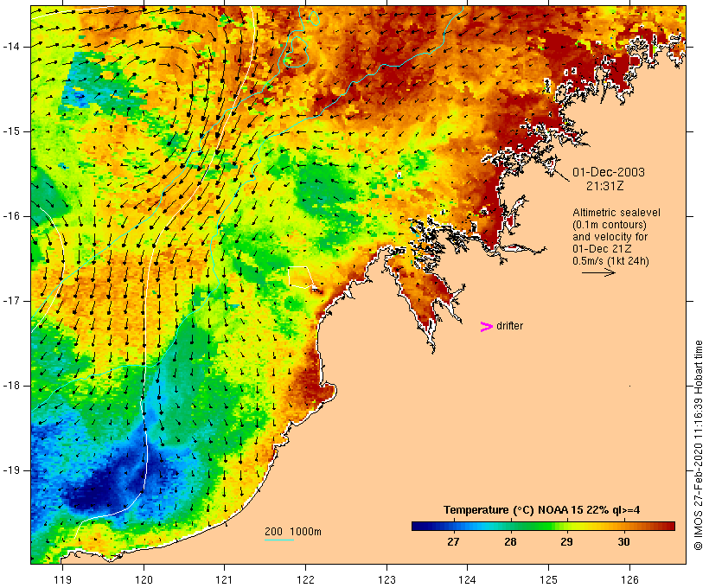709x588 pixels.
Task: Click longitude axis label 120
Action: [x=144, y=579]
